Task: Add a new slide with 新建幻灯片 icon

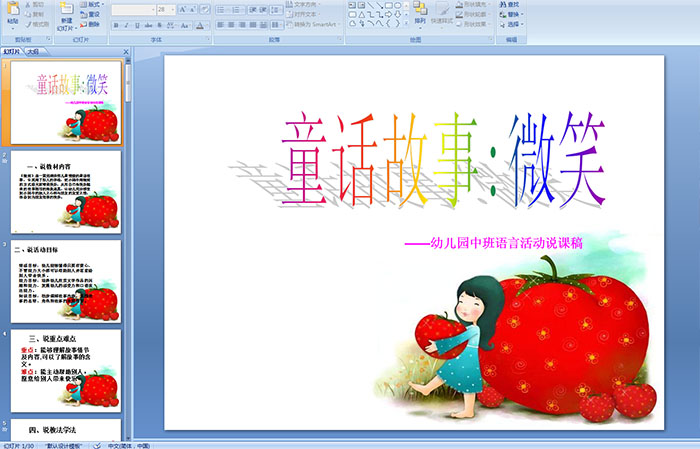Action: pyautogui.click(x=67, y=9)
